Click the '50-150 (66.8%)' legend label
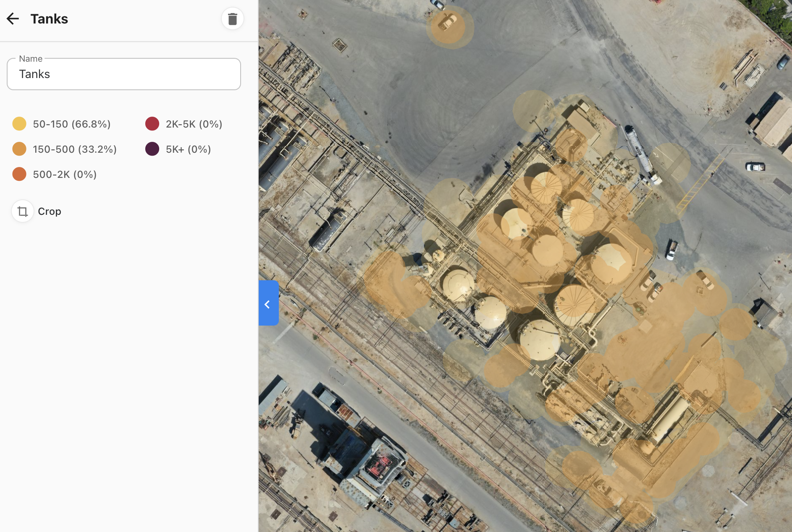Viewport: 792px width, 532px height. 72,124
